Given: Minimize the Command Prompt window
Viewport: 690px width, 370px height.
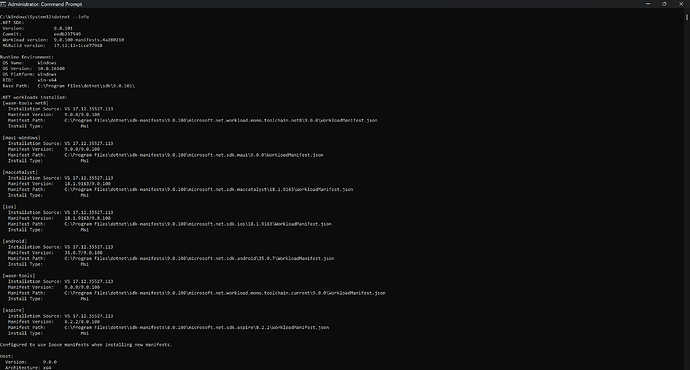Looking at the screenshot, I should (648, 4).
